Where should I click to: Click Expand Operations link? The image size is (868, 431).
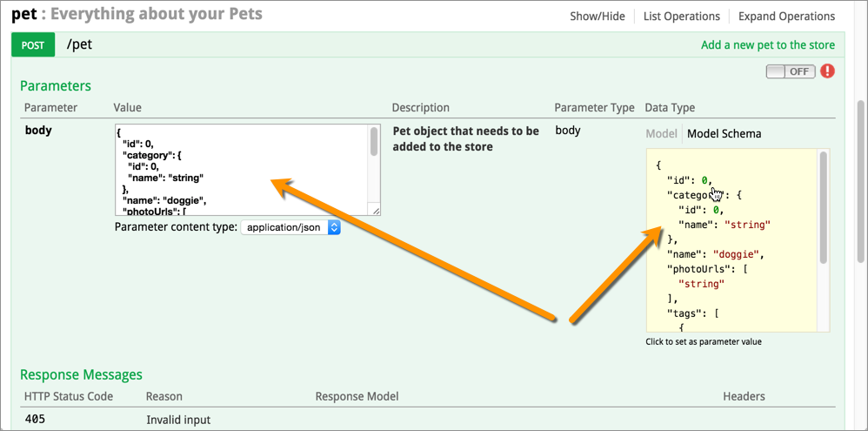tap(786, 17)
